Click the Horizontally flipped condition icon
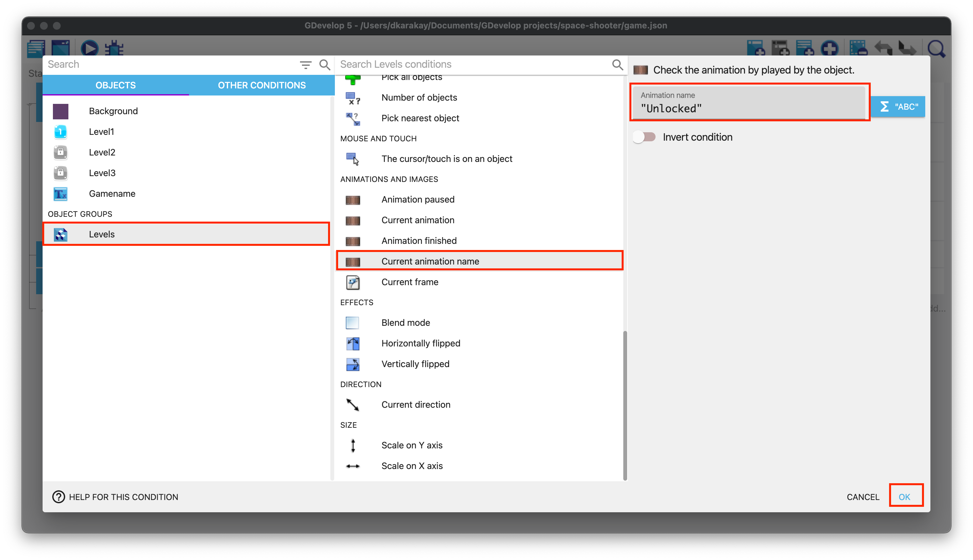The height and width of the screenshot is (560, 973). click(353, 344)
